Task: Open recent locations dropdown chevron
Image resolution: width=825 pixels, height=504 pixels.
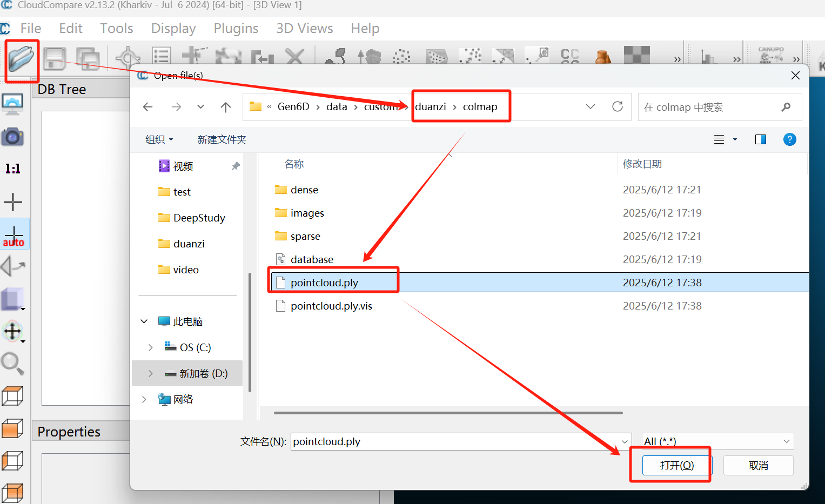Action: pos(200,107)
